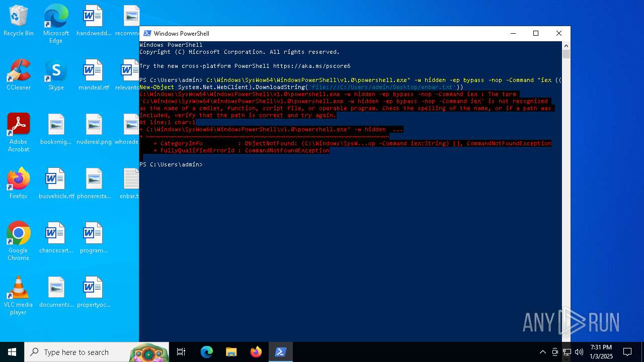Launch the Firefox desktop shortcut
Image resolution: width=644 pixels, height=362 pixels.
click(x=19, y=184)
